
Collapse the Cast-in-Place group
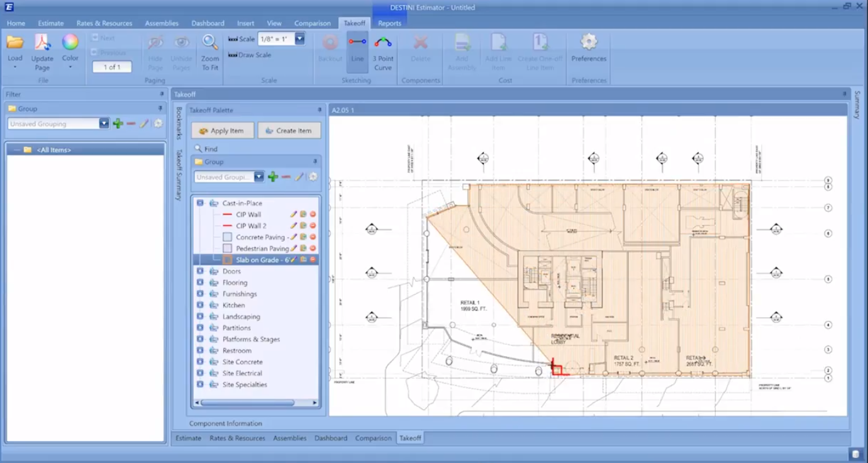(x=201, y=203)
